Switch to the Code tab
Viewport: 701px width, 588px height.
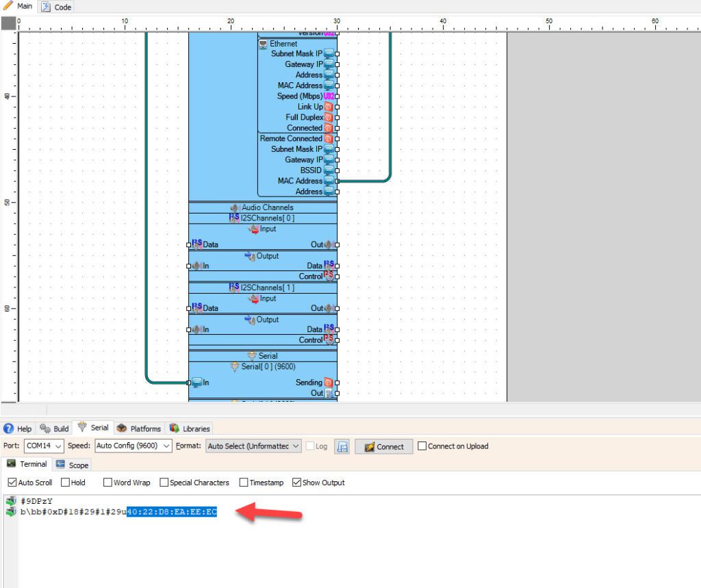(x=57, y=7)
